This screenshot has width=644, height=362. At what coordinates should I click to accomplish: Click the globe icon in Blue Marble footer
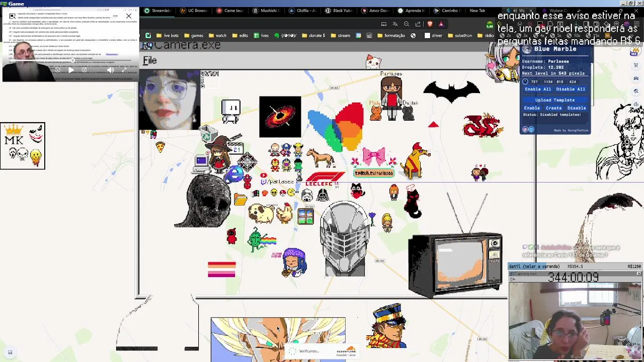(531, 130)
